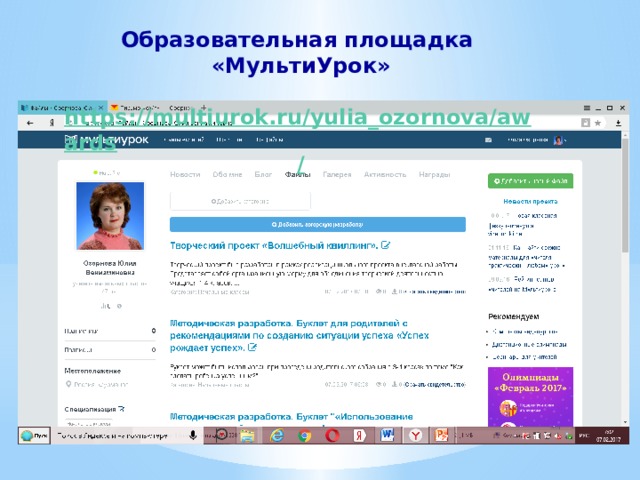This screenshot has height=480, width=640.
Task: Click the Мультиурок logo
Action: click(107, 140)
